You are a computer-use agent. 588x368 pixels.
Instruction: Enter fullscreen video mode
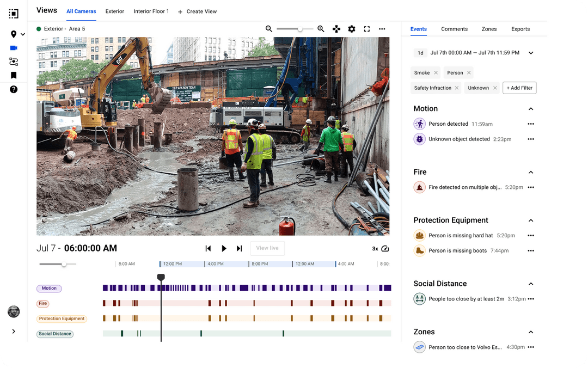click(367, 29)
